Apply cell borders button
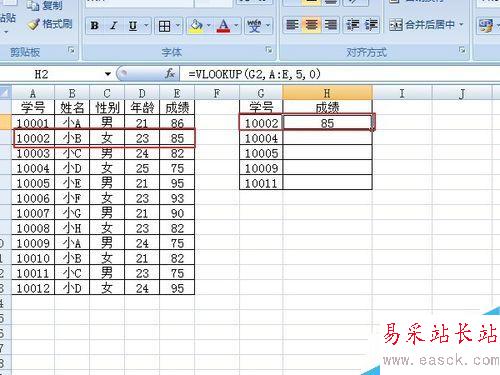500x375 pixels. pyautogui.click(x=164, y=26)
